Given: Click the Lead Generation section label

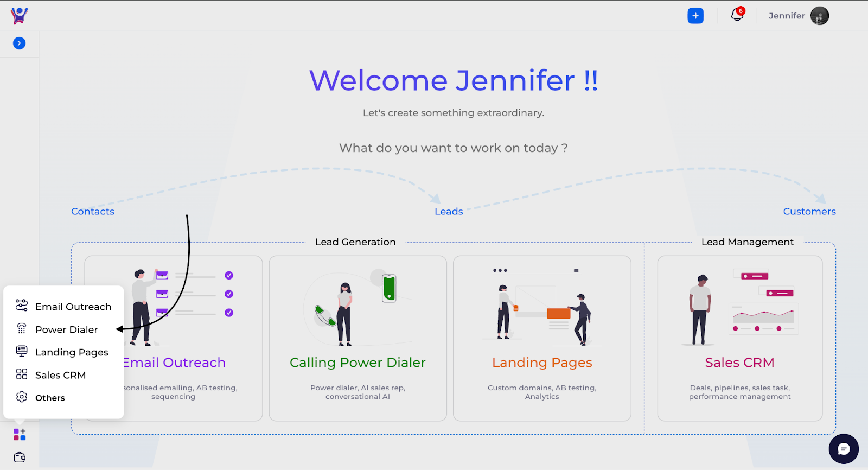Looking at the screenshot, I should pos(355,242).
